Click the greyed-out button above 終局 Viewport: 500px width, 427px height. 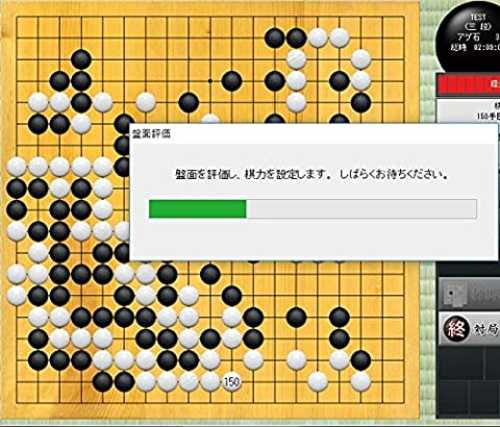[469, 293]
